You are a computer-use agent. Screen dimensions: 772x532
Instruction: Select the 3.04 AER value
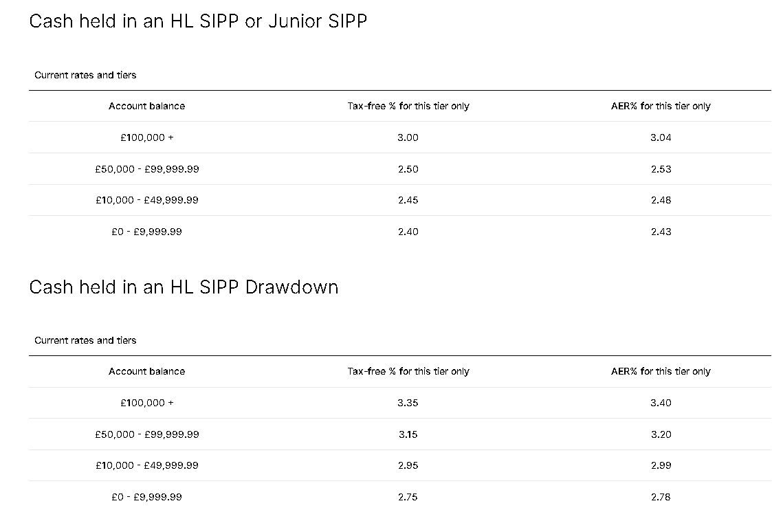click(661, 137)
